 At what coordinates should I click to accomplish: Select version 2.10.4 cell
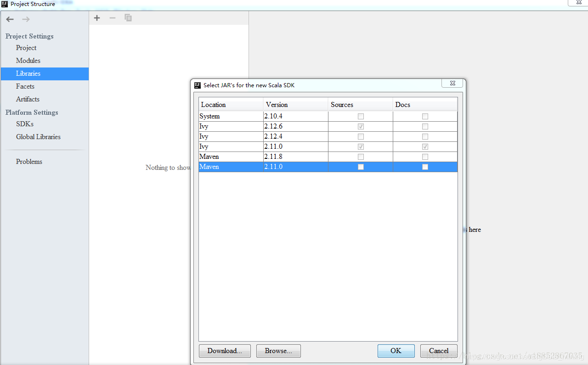296,117
